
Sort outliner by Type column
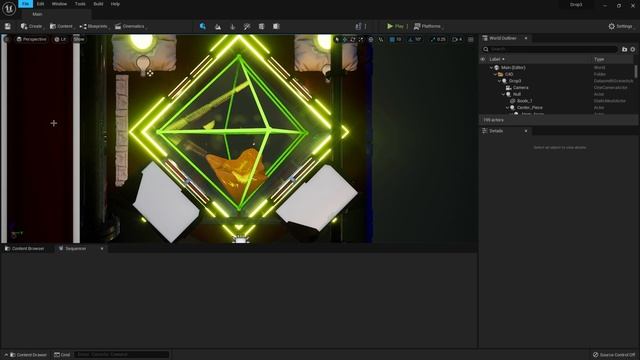[x=599, y=59]
